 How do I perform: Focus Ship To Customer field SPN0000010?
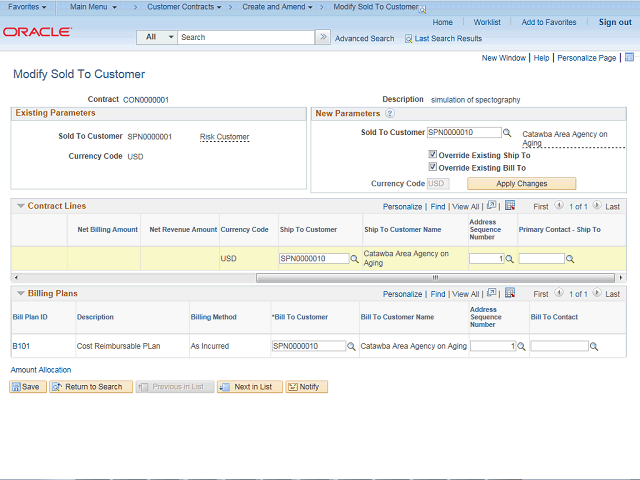(x=314, y=258)
